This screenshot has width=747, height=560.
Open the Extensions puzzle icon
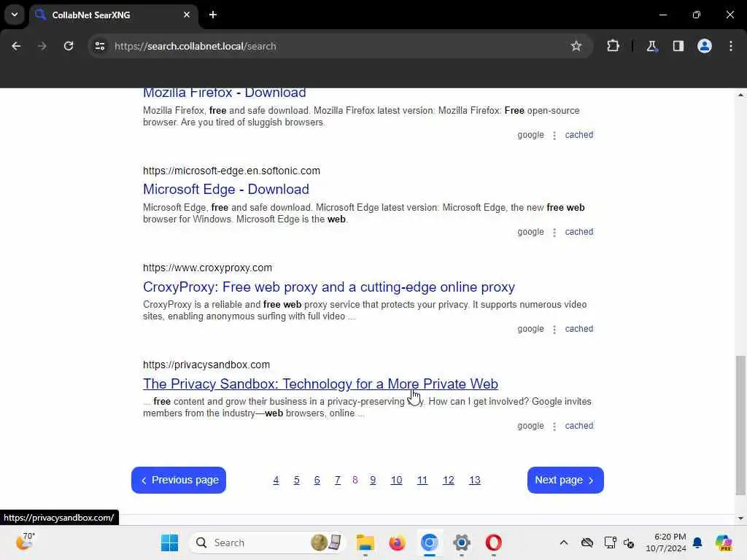tap(613, 46)
